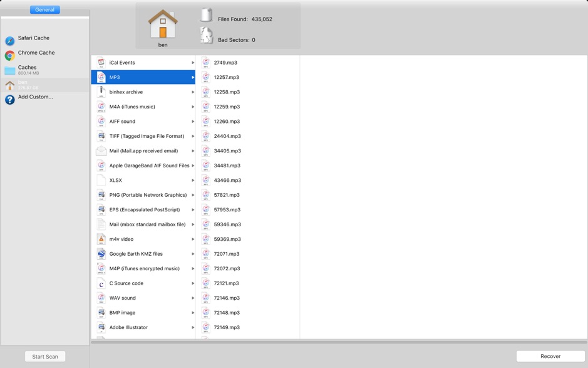The height and width of the screenshot is (368, 588).
Task: Click the 2749.mp3 file icon
Action: [x=205, y=62]
